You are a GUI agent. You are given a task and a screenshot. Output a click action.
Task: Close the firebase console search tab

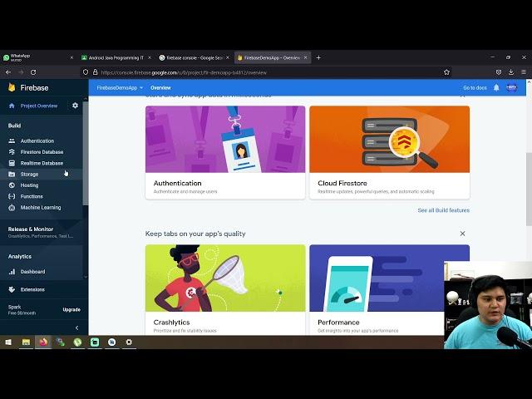click(x=227, y=57)
